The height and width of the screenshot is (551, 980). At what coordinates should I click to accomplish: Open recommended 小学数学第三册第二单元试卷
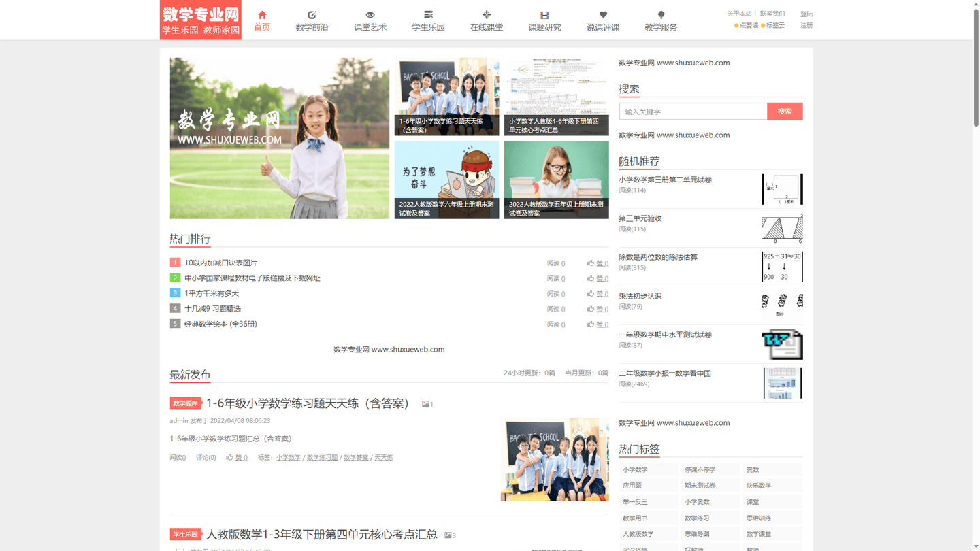point(665,180)
